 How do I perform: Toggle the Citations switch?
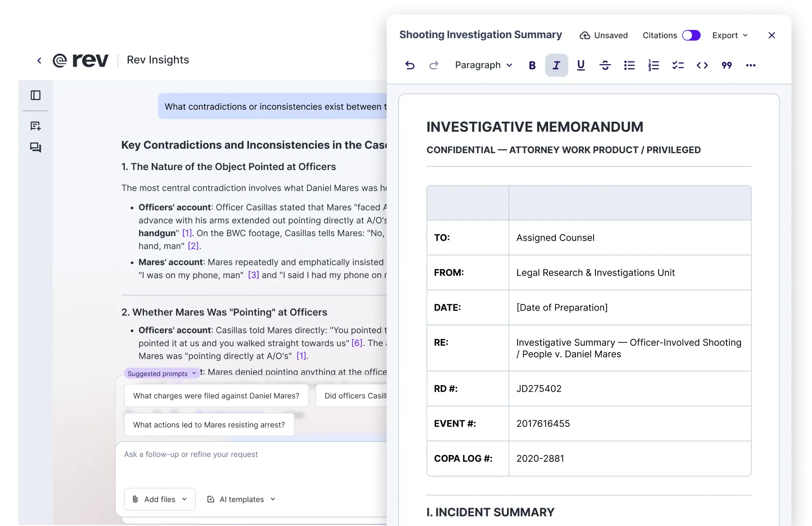point(691,35)
